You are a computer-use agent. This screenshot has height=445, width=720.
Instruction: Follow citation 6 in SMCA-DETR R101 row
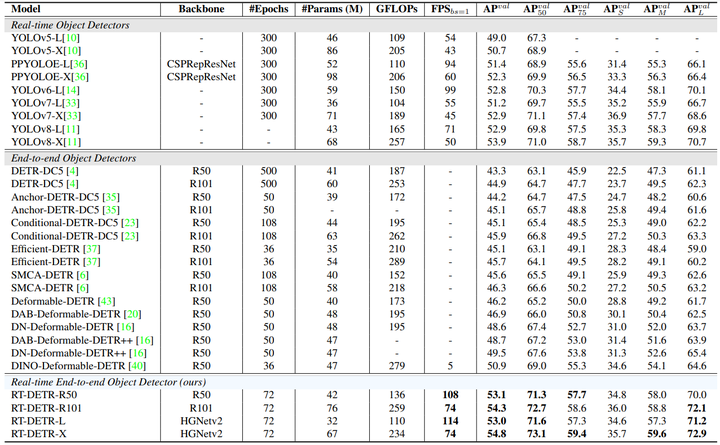83,288
